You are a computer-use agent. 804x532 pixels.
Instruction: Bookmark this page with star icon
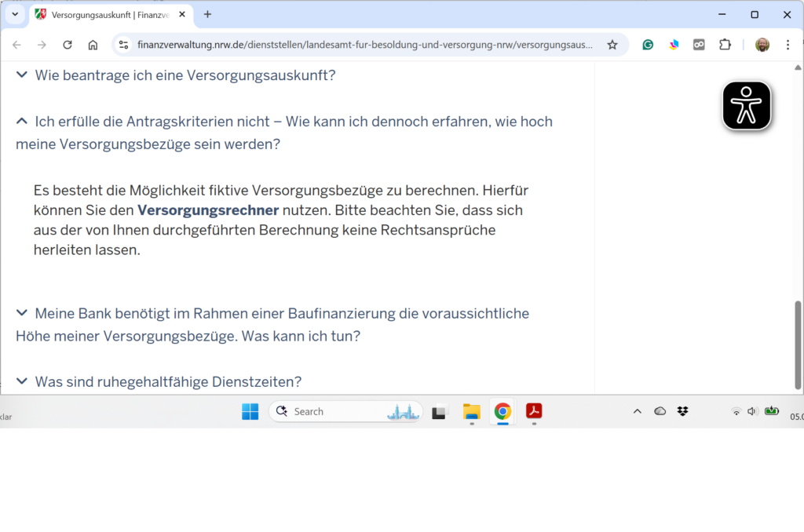[612, 45]
